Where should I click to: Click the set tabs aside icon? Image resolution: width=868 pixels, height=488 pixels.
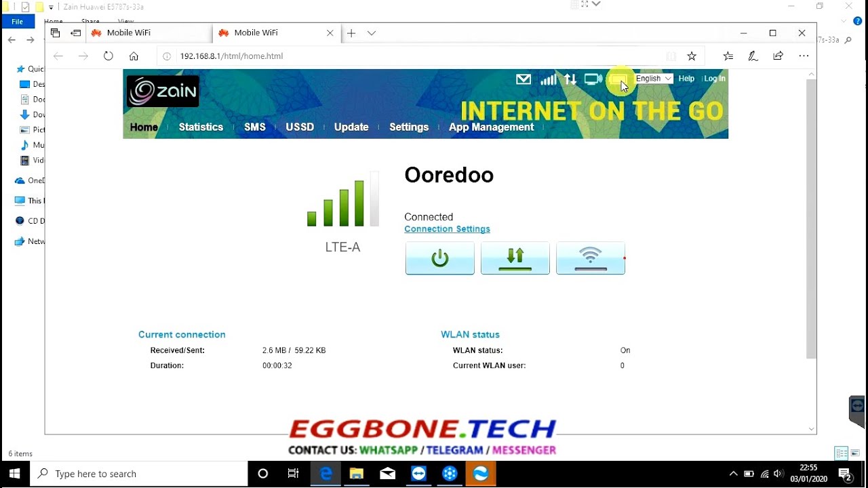(75, 33)
